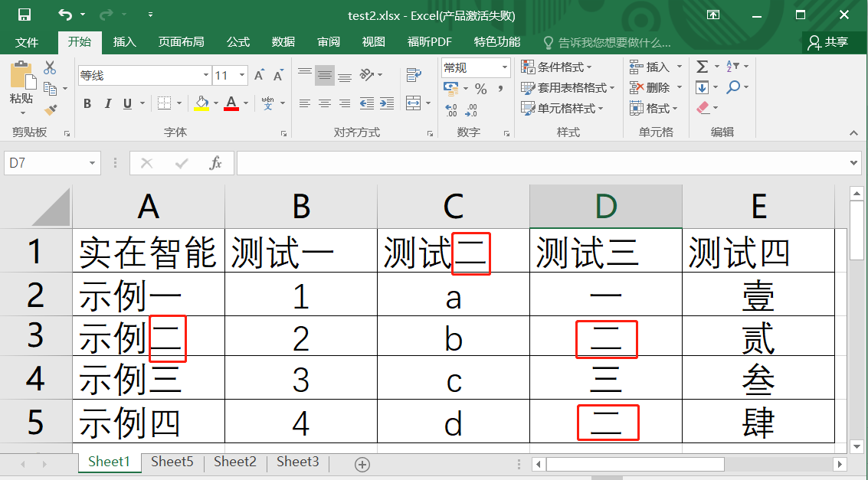This screenshot has height=480, width=868.
Task: Click the Cut scissors icon
Action: (x=50, y=68)
